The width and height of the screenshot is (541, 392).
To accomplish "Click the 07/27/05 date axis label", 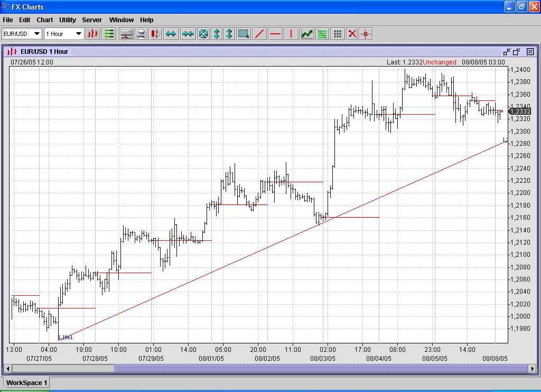I will click(39, 359).
